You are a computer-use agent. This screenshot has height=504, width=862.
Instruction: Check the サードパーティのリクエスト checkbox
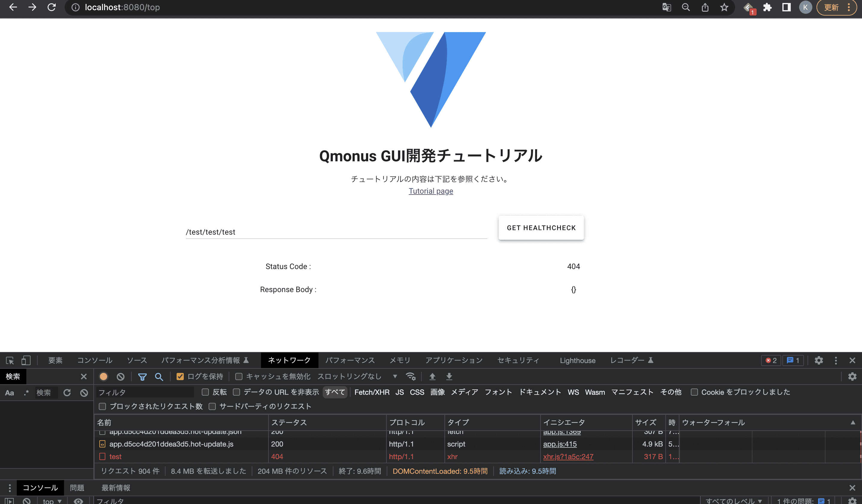point(212,406)
